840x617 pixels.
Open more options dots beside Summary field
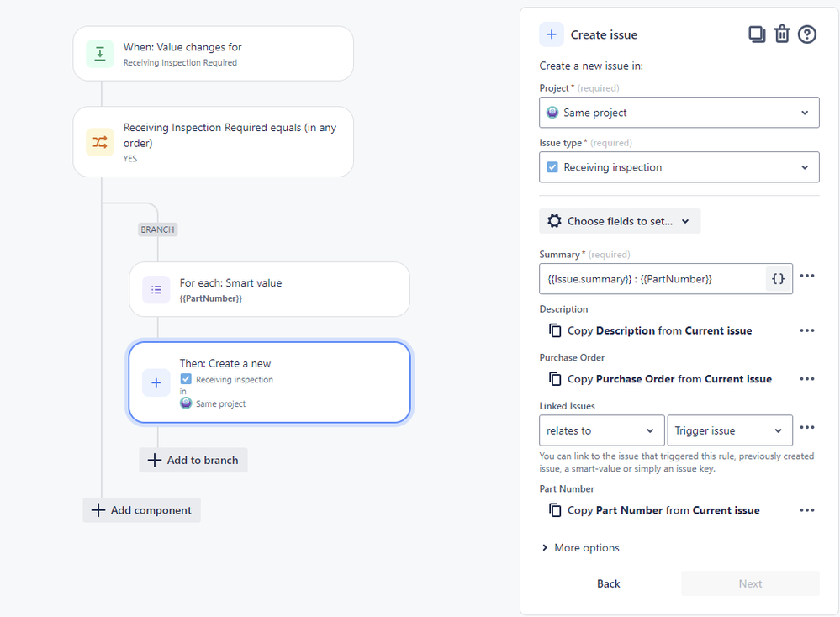806,276
